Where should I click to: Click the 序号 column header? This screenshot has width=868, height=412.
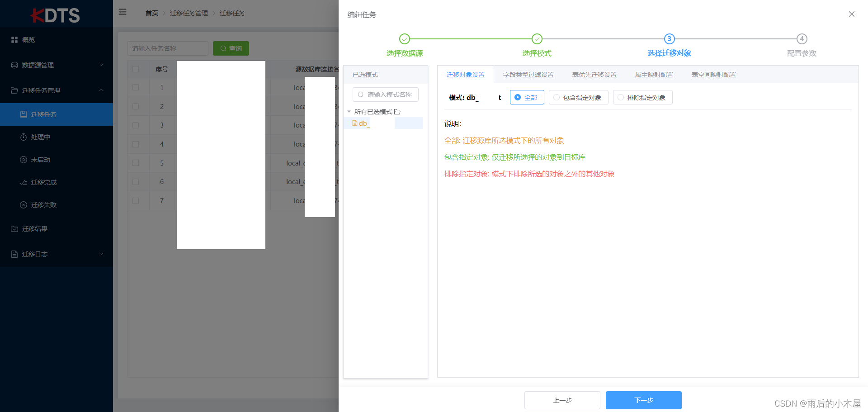point(162,69)
